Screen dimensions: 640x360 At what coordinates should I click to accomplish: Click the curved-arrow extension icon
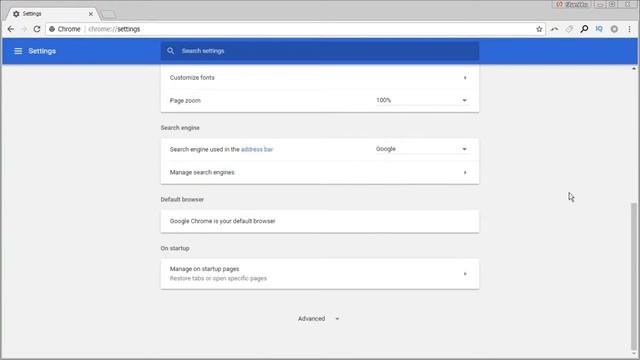(554, 29)
